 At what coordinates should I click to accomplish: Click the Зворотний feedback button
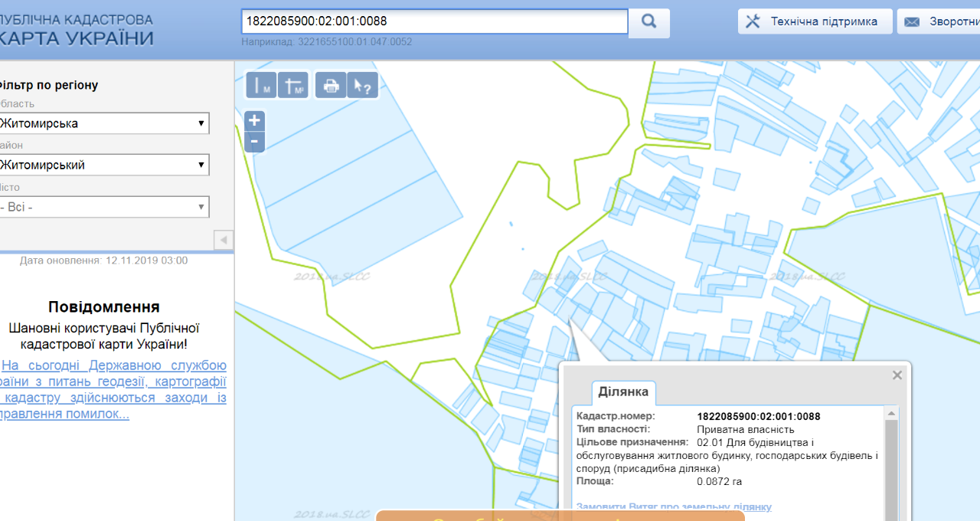pyautogui.click(x=941, y=21)
